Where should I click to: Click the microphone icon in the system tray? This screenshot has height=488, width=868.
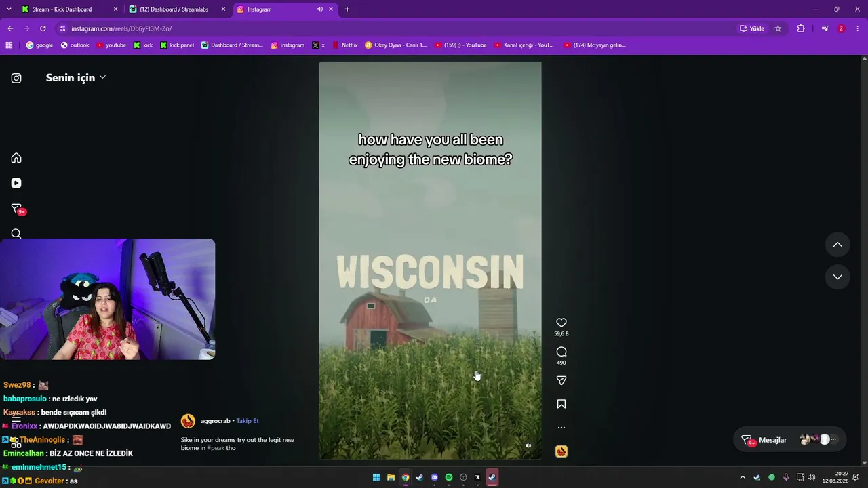click(786, 477)
